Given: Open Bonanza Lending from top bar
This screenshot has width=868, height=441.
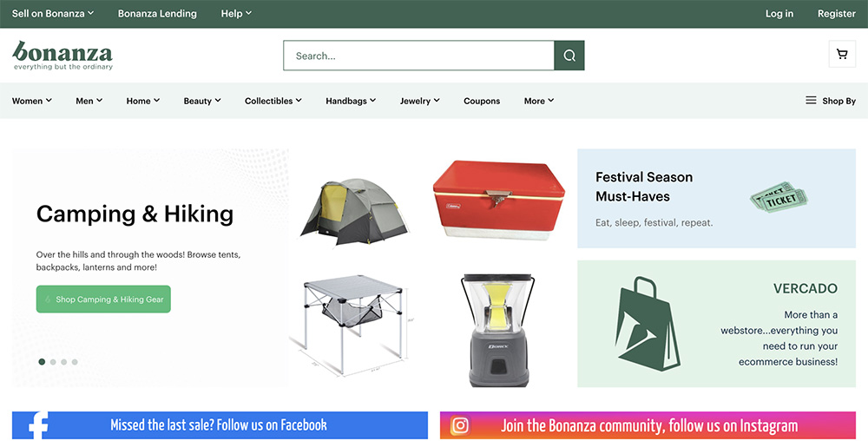Looking at the screenshot, I should (157, 14).
